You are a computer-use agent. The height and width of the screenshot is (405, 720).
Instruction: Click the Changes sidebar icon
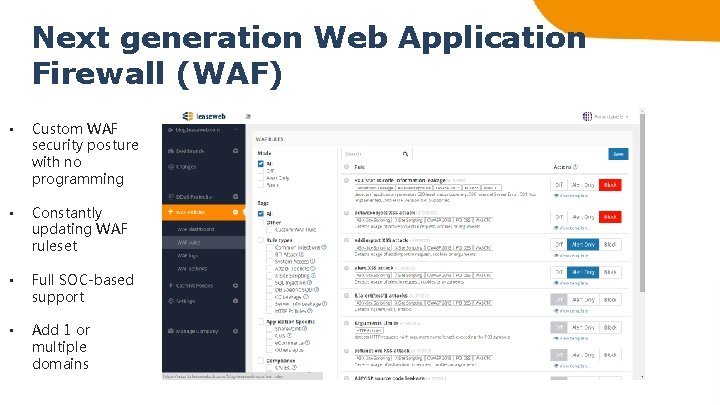click(171, 167)
